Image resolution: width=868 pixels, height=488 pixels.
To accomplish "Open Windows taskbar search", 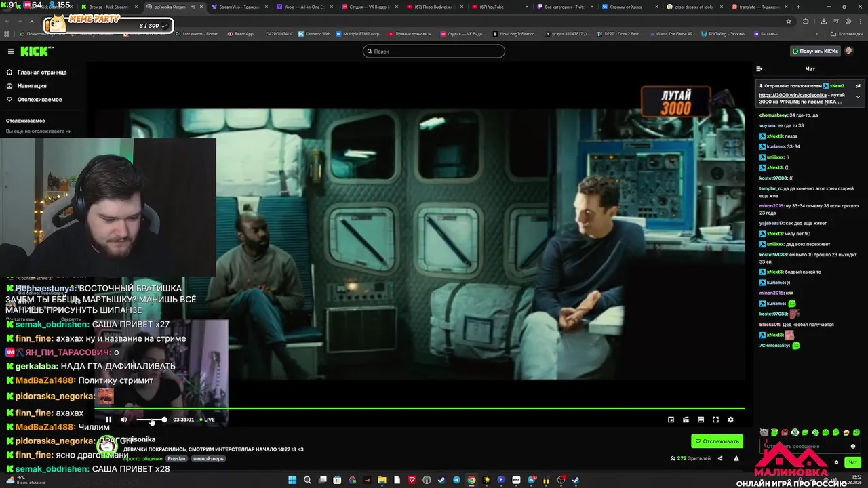I will coord(307,481).
